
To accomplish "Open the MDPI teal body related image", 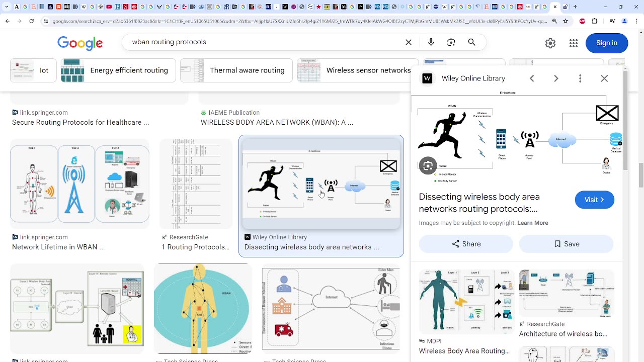I will tap(466, 302).
